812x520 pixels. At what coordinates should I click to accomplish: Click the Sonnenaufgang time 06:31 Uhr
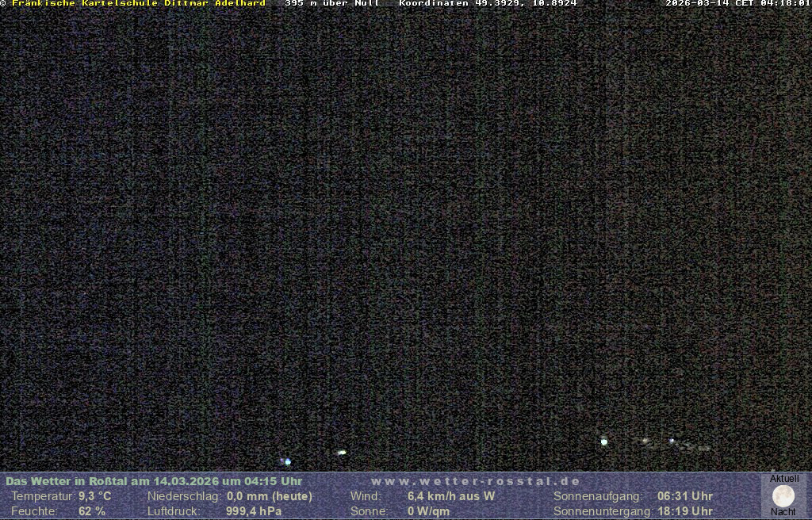coord(685,496)
